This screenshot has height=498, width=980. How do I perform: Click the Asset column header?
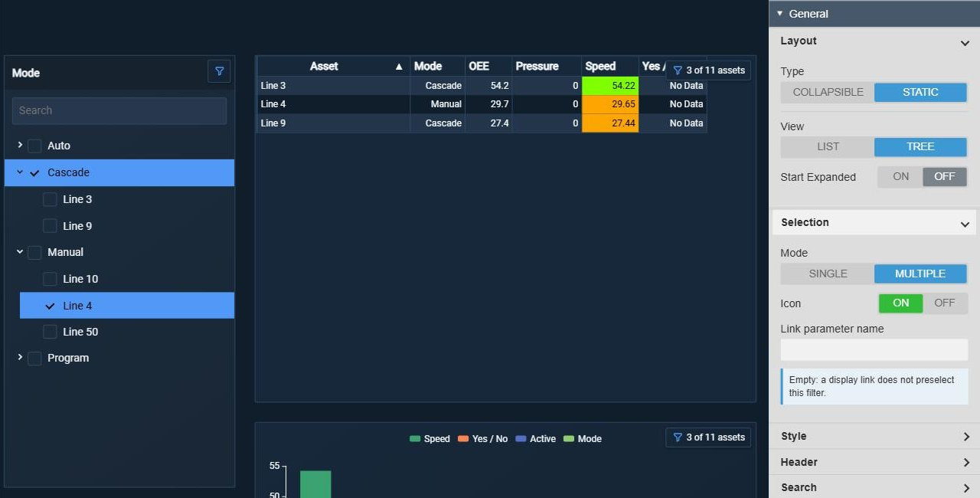point(333,66)
